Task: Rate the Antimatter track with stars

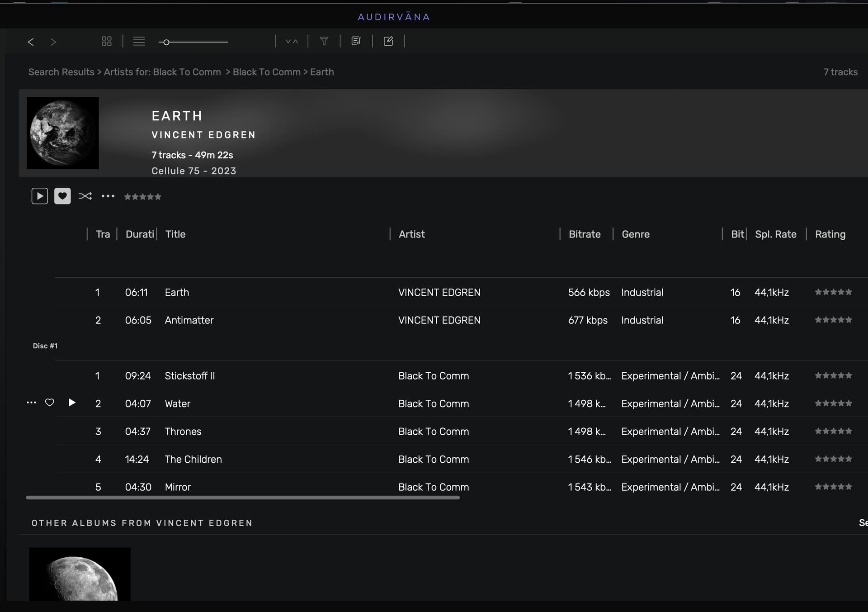Action: (833, 320)
